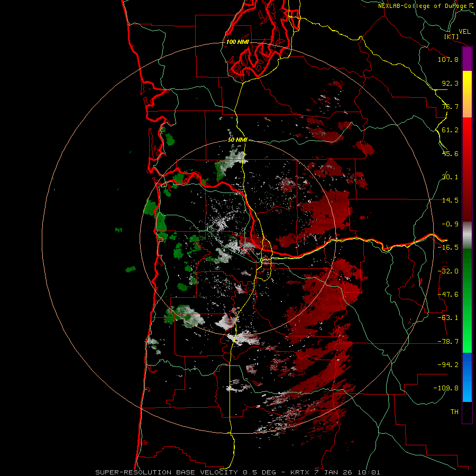The width and height of the screenshot is (476, 476).
Task: Click the -94.2 scale value
Action: point(448,364)
